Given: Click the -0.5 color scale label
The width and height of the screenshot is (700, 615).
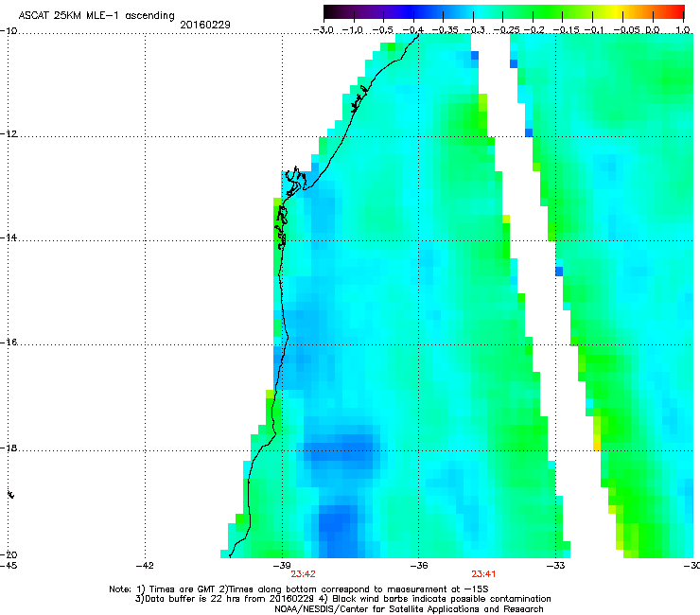Looking at the screenshot, I should click(383, 30).
